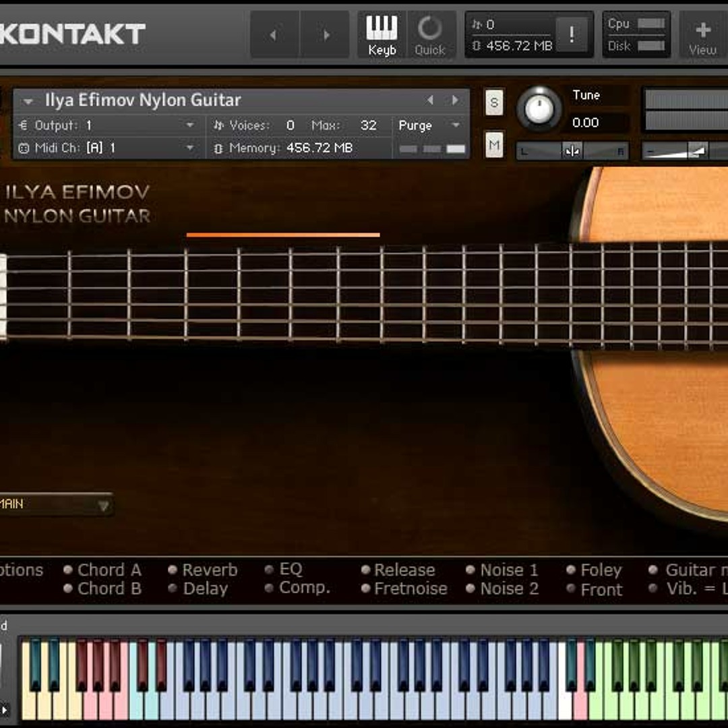Viewport: 728px width, 728px height.
Task: Solo the instrument with S button
Action: (494, 103)
